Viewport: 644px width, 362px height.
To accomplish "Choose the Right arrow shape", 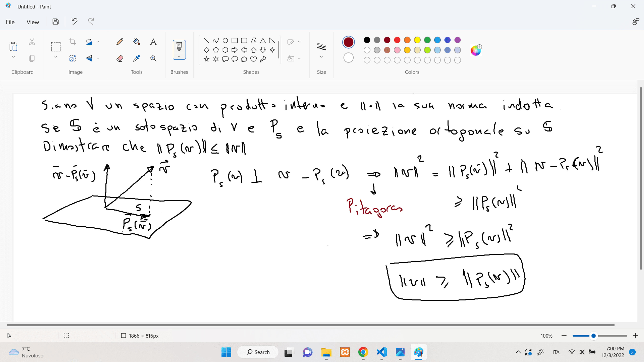I will [234, 50].
